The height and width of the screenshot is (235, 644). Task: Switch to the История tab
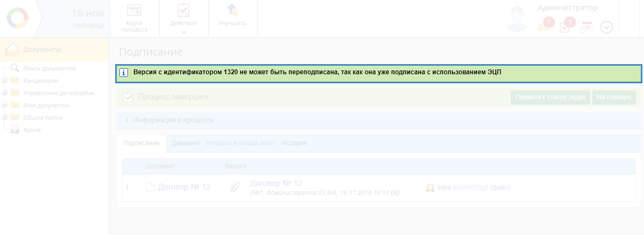(x=294, y=143)
